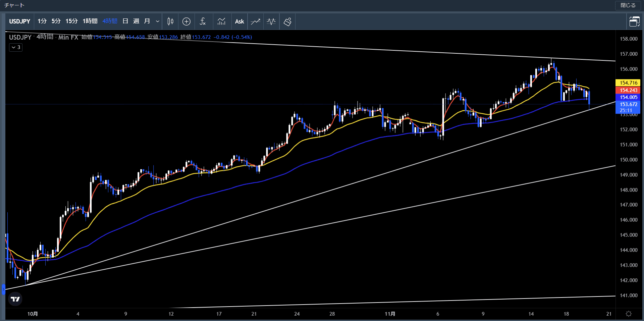Click the USDJPY symbol button

[x=20, y=21]
